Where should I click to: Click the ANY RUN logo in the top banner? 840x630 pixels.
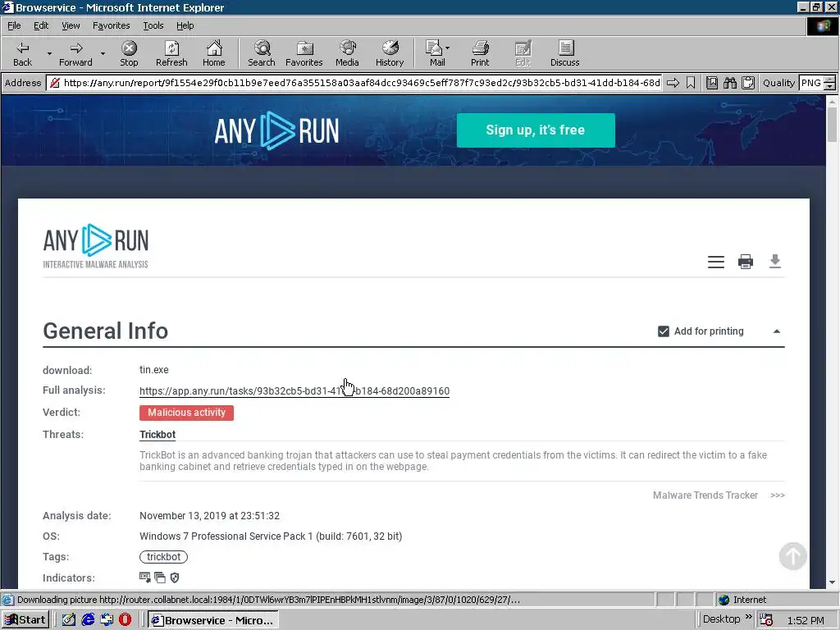pos(276,130)
